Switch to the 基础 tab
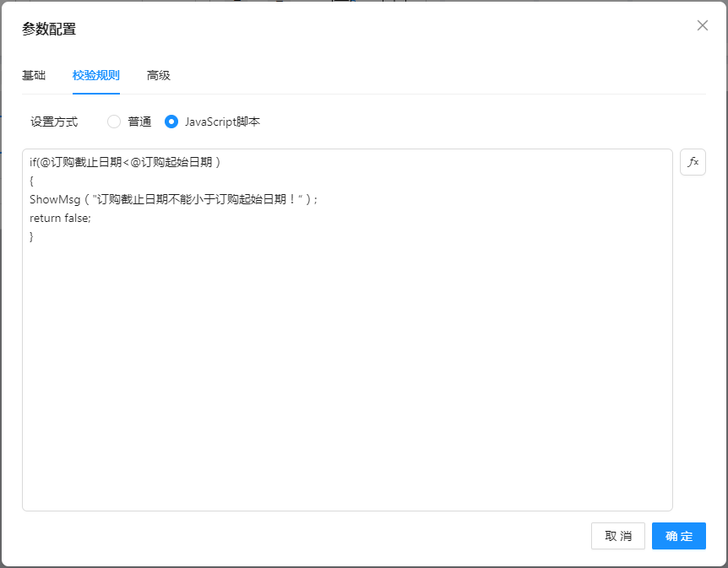This screenshot has width=728, height=568. tap(34, 75)
